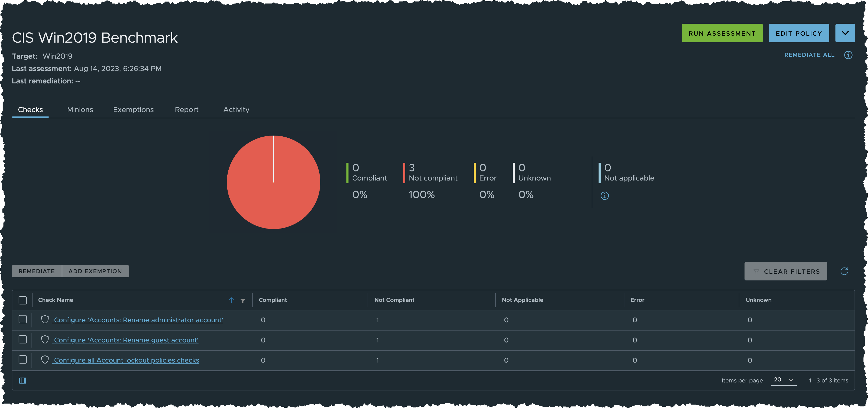Click shield icon for Rename administrator account
Screen dimensions: 868x408
(x=45, y=319)
